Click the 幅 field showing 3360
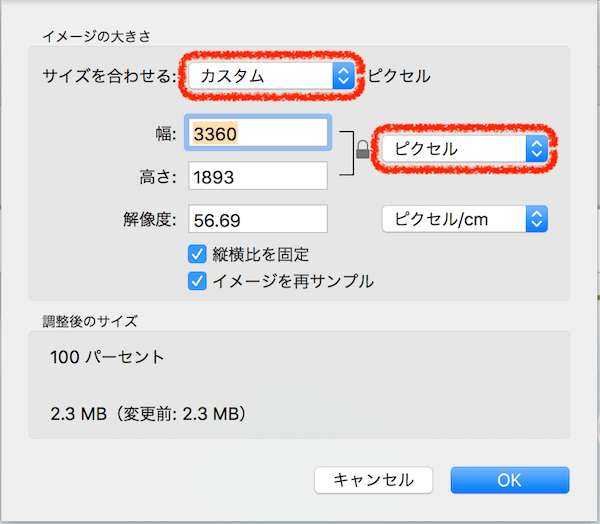Screen dimensions: 600x524 point(259,133)
